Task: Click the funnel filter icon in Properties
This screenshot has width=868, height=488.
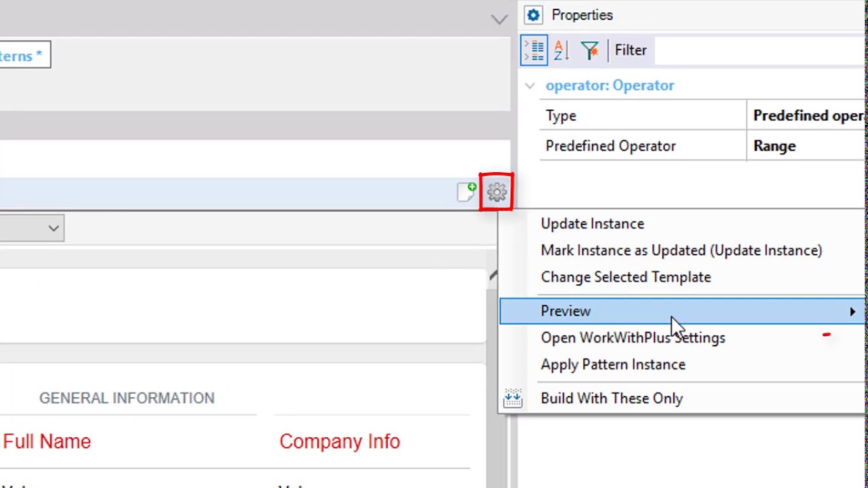Action: pyautogui.click(x=589, y=50)
